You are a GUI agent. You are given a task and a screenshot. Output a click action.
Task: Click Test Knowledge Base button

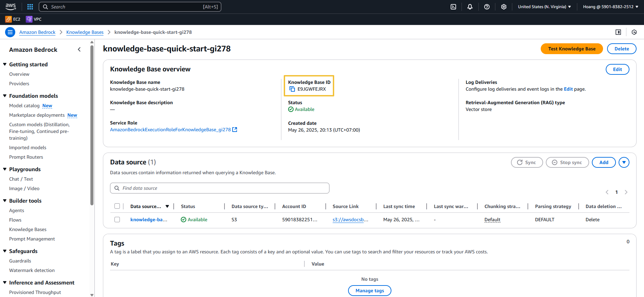[572, 49]
